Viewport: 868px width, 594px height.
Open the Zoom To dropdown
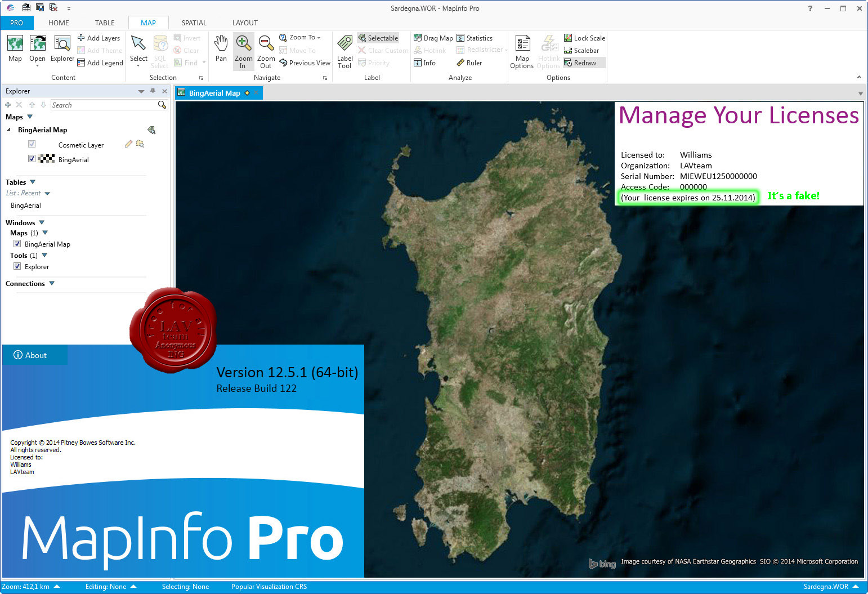click(300, 37)
